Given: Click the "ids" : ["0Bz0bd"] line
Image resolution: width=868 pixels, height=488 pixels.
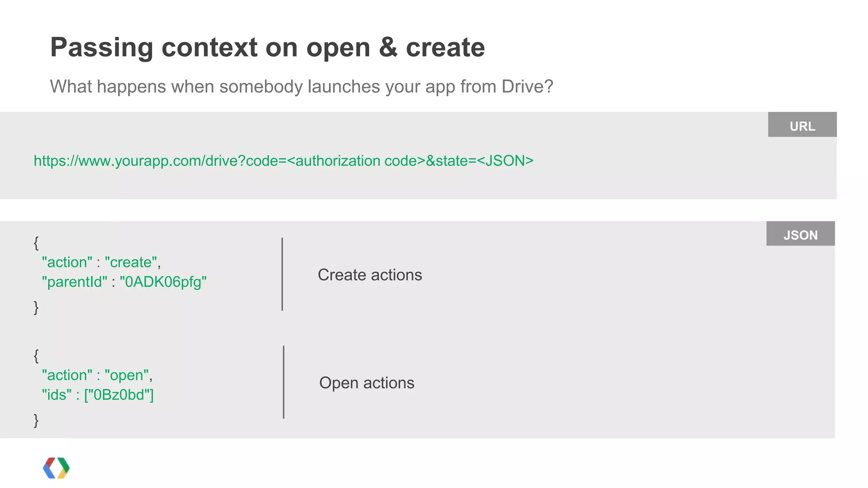Looking at the screenshot, I should [x=97, y=395].
